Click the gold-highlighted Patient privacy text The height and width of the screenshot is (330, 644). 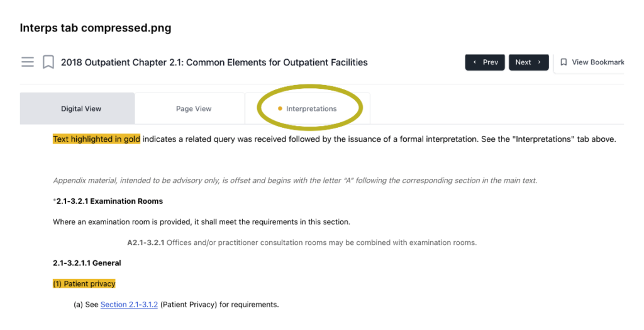tap(84, 284)
